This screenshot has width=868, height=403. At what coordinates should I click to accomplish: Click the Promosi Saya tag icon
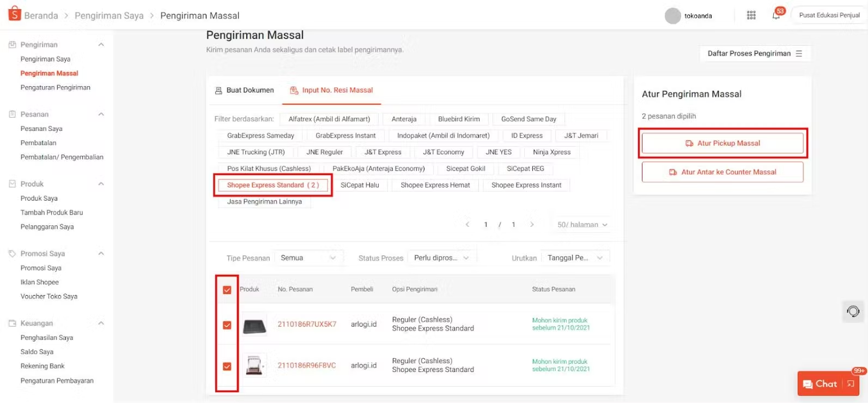click(12, 254)
